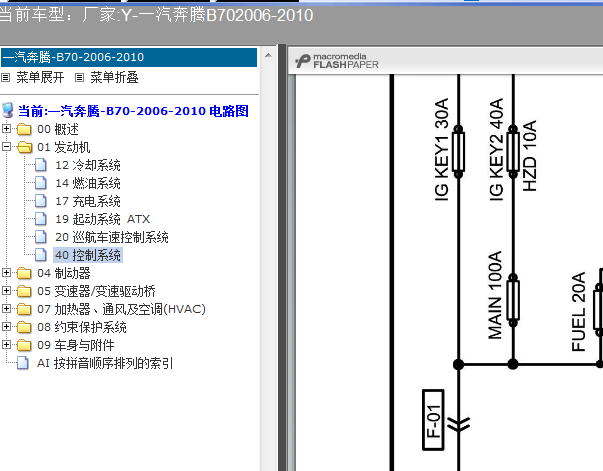This screenshot has height=471, width=603.
Task: Select the 04 制动器 folder label
Action: pyautogui.click(x=64, y=273)
